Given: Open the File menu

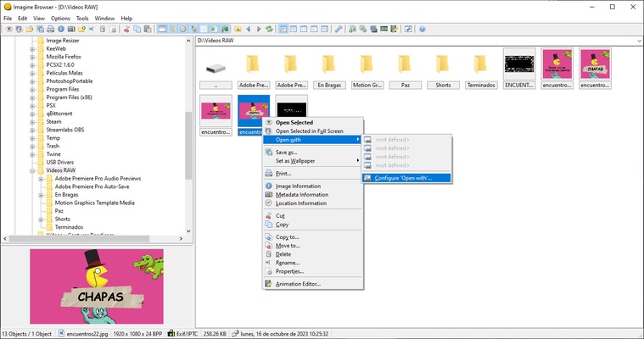Looking at the screenshot, I should (x=8, y=18).
